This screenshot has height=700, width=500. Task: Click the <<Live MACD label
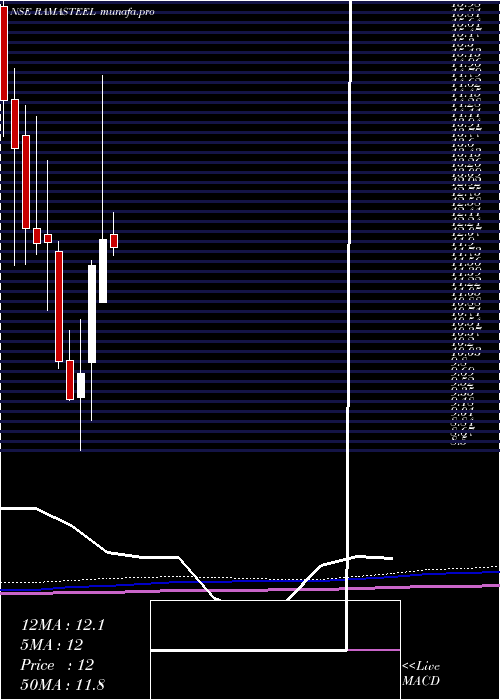pos(421,674)
